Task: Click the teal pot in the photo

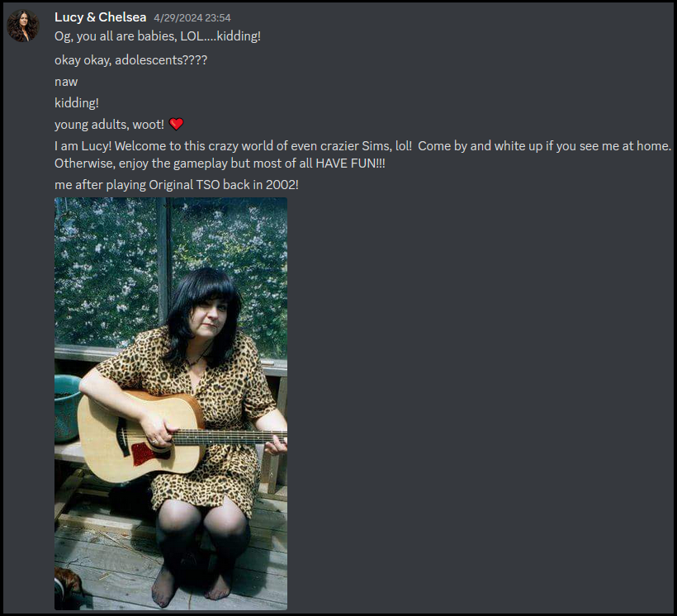Action: coord(66,408)
